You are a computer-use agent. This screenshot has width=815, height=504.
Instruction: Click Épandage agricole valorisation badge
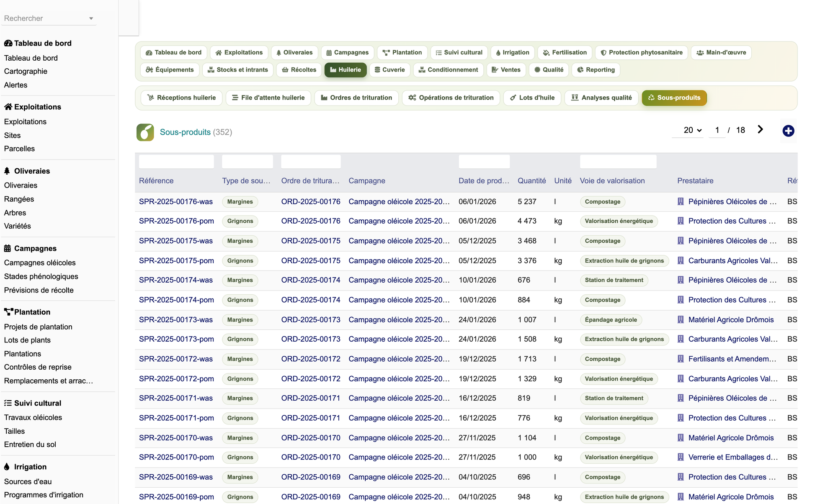pyautogui.click(x=611, y=320)
